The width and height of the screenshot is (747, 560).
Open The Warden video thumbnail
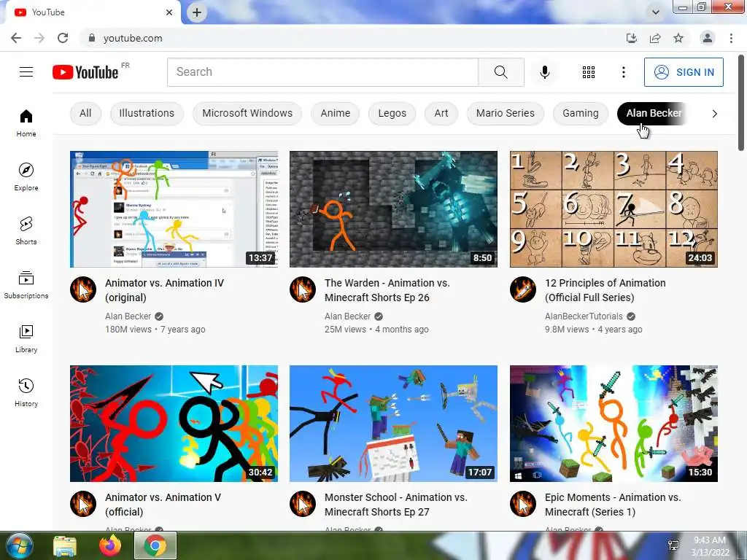click(x=393, y=209)
